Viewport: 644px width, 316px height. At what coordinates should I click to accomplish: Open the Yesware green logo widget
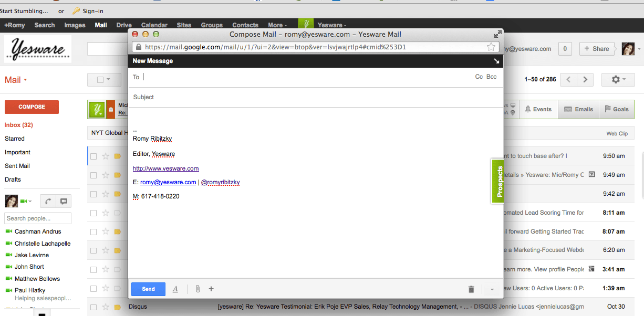pos(97,109)
